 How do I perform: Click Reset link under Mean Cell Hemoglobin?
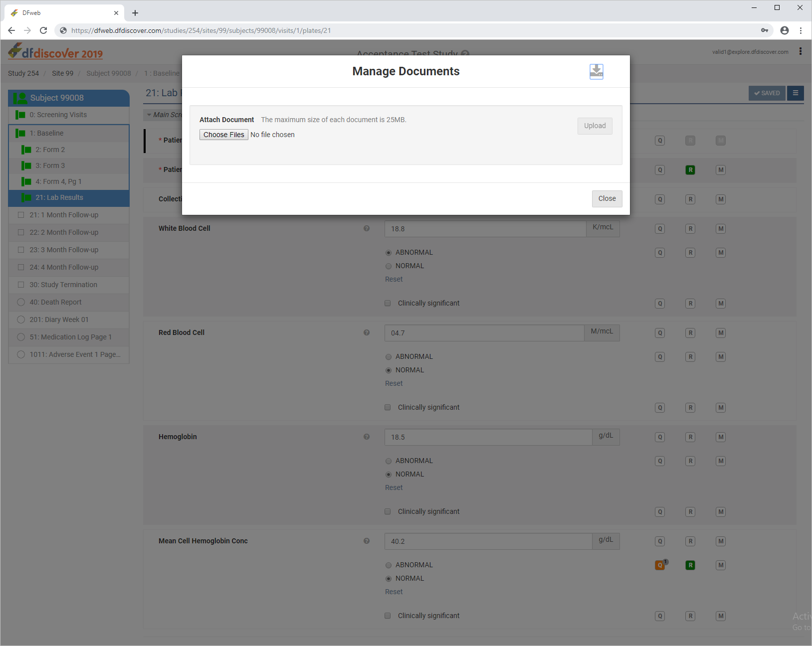(x=394, y=592)
